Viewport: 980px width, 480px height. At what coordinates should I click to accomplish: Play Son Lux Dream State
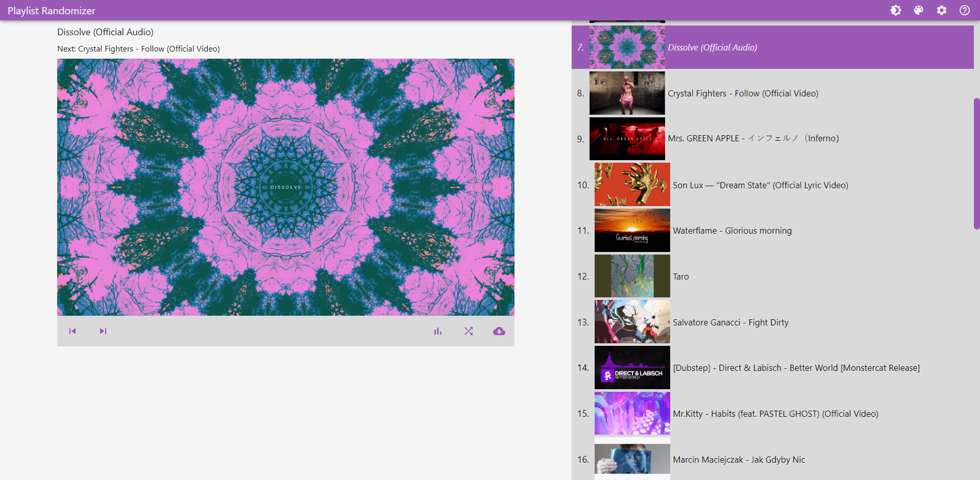pos(760,185)
